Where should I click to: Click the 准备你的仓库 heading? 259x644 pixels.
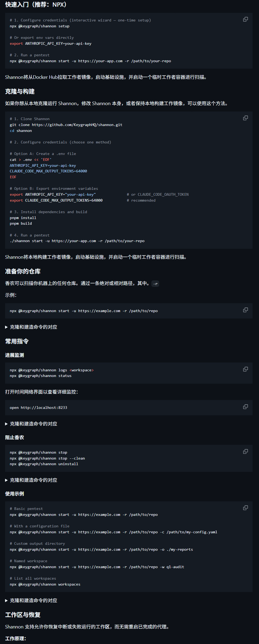click(23, 271)
